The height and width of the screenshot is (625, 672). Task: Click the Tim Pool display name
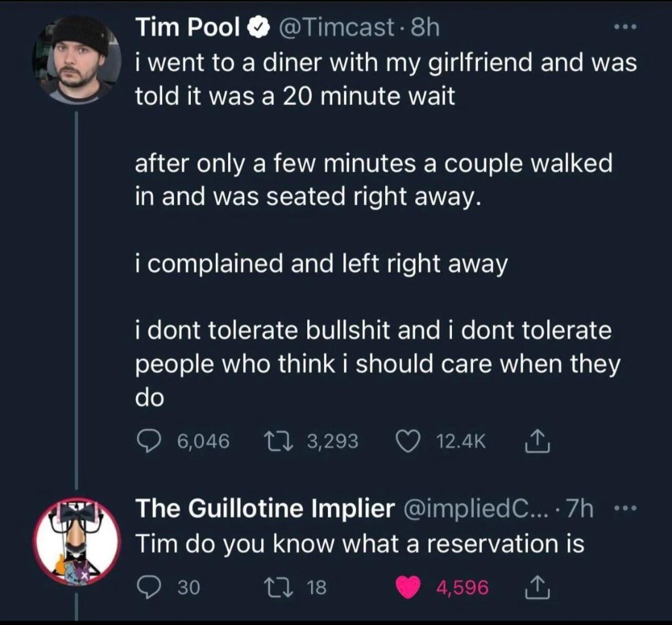coord(188,27)
